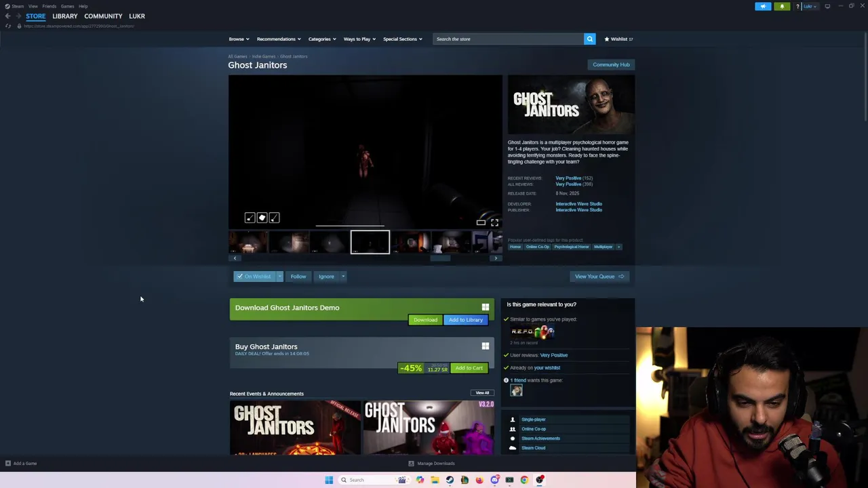This screenshot has width=868, height=488.
Task: Click the Steam Achievements feature link
Action: click(x=540, y=439)
